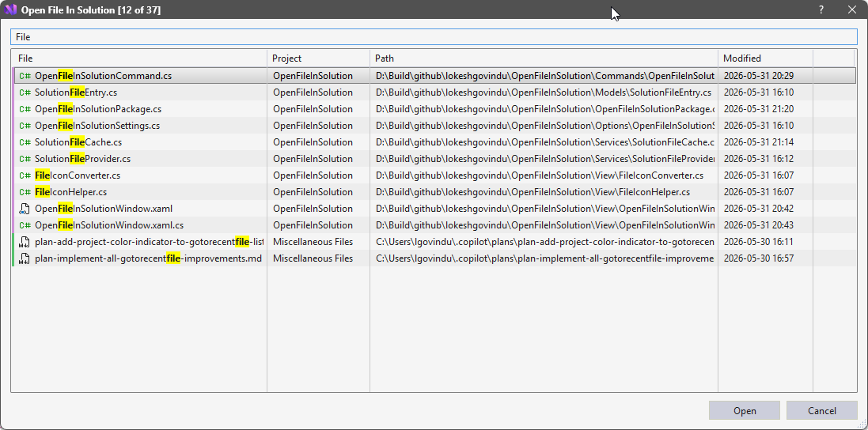The width and height of the screenshot is (868, 430).
Task: Click the Cancel button
Action: [x=821, y=411]
